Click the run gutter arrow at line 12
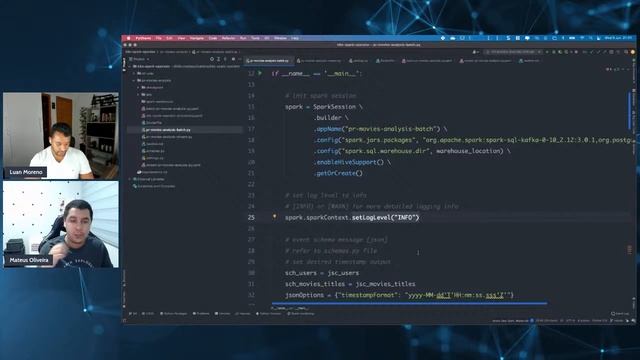 (x=260, y=73)
